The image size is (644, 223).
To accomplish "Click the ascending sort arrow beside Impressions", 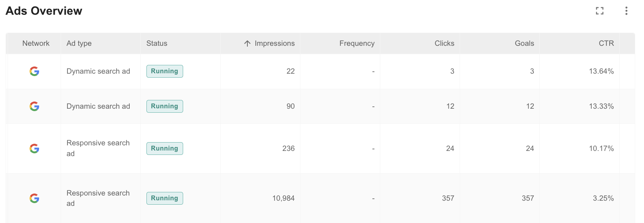I will click(247, 43).
